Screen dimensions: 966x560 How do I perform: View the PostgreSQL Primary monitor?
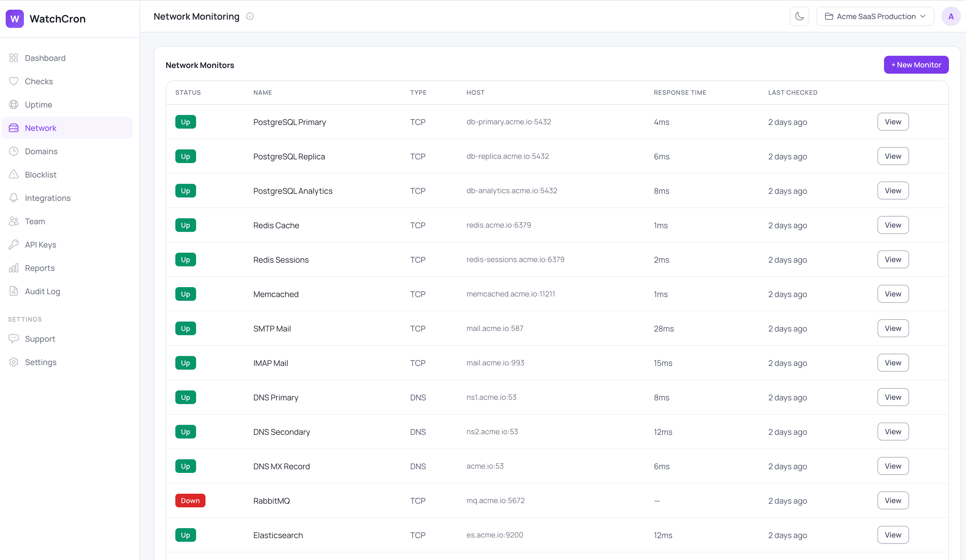[x=893, y=122]
